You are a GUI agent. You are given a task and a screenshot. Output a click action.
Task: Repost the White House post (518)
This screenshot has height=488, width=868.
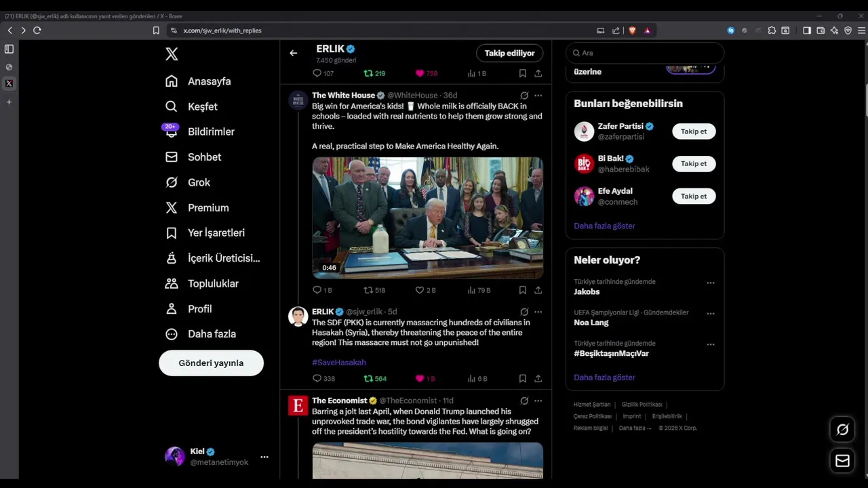[374, 290]
